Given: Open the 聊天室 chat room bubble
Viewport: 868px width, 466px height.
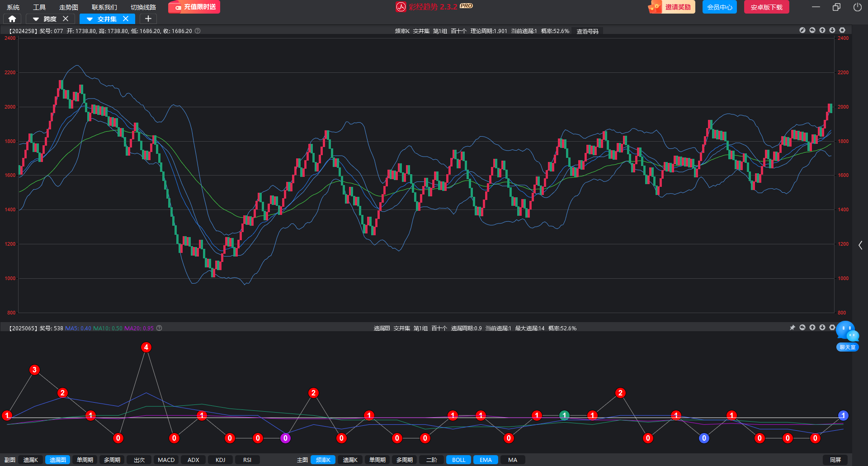Looking at the screenshot, I should pyautogui.click(x=847, y=336).
